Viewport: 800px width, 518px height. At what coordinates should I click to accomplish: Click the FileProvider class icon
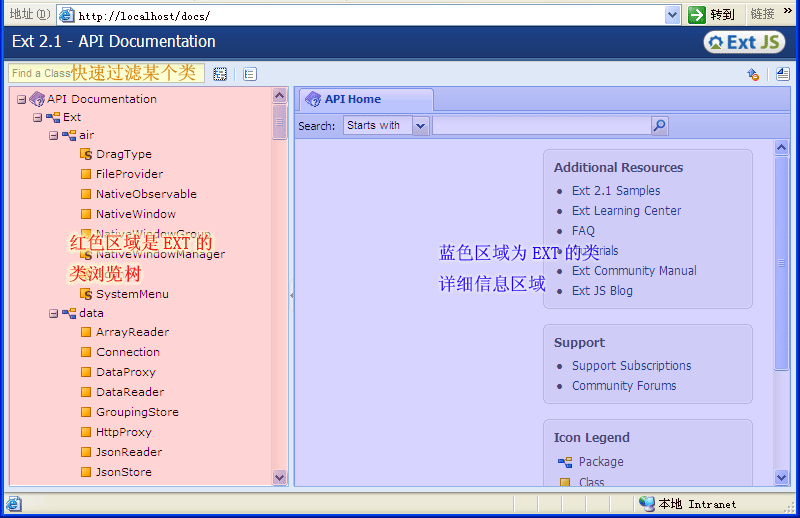pos(86,174)
